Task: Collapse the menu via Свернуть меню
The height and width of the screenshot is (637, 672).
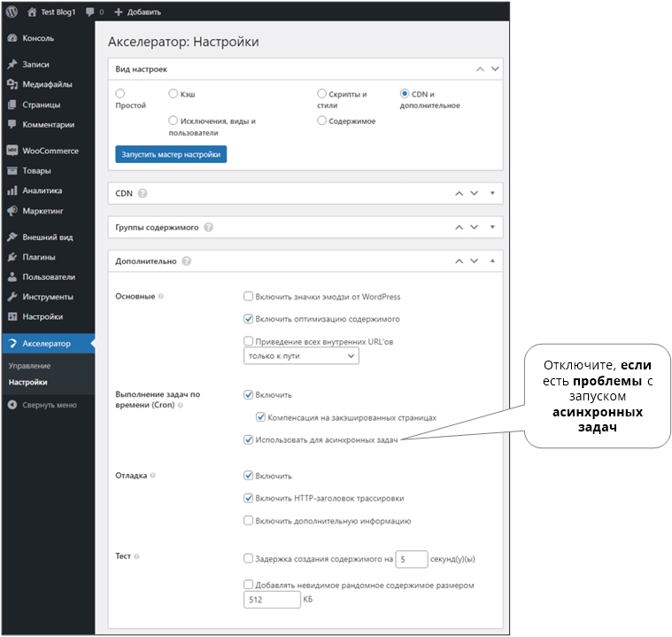Action: coord(47,405)
